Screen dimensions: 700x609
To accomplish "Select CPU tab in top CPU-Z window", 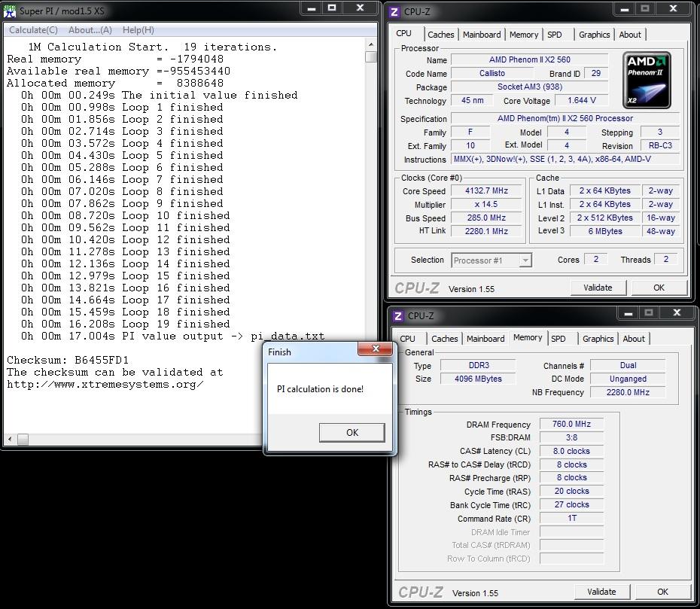I will pos(404,33).
